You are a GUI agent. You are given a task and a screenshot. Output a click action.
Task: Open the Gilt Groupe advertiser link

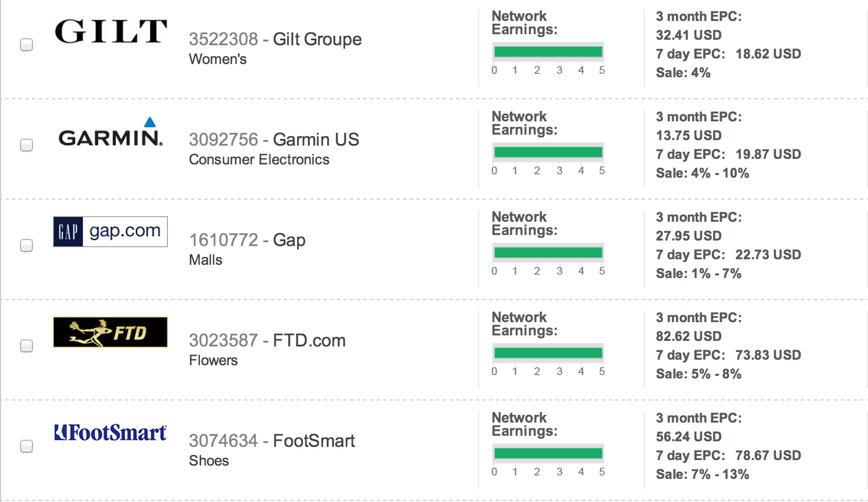tap(317, 39)
